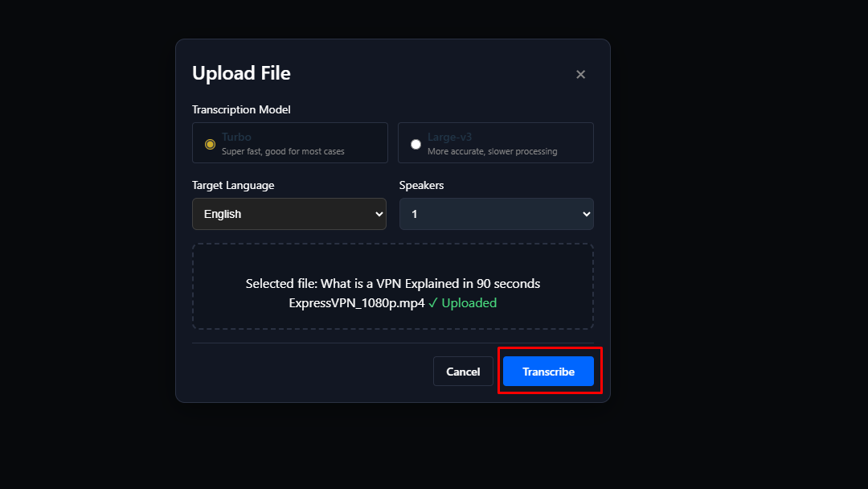Click the Target Language field label
Screen dimensions: 868x489
click(233, 185)
